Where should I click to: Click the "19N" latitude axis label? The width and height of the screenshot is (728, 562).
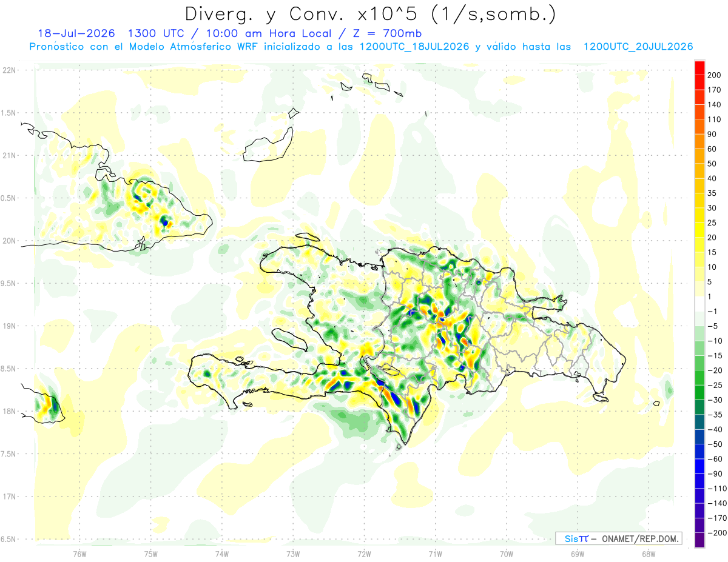pos(8,326)
